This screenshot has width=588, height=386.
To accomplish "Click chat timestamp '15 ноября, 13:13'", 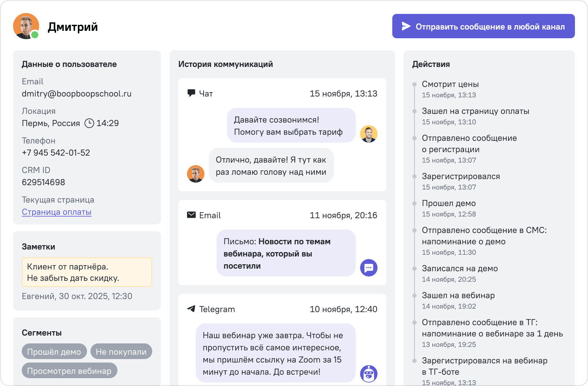I will (x=344, y=93).
